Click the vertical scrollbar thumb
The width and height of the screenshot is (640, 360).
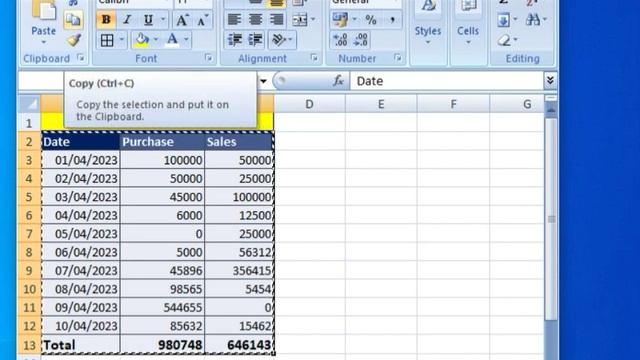(551, 219)
